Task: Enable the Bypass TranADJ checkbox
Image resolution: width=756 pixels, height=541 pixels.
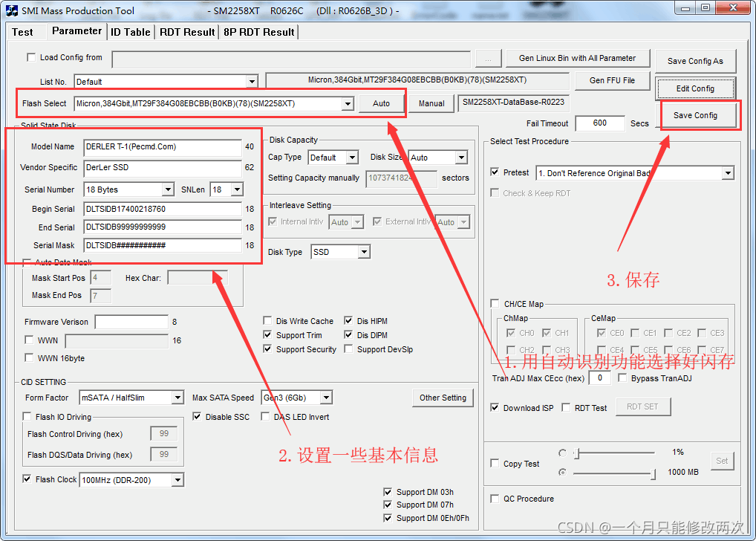Action: coord(622,378)
